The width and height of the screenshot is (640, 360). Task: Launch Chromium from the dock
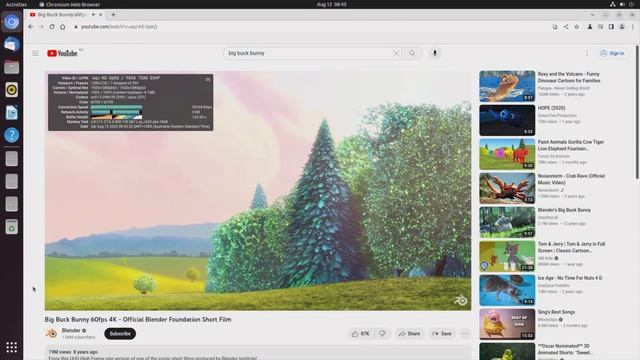coord(11,22)
